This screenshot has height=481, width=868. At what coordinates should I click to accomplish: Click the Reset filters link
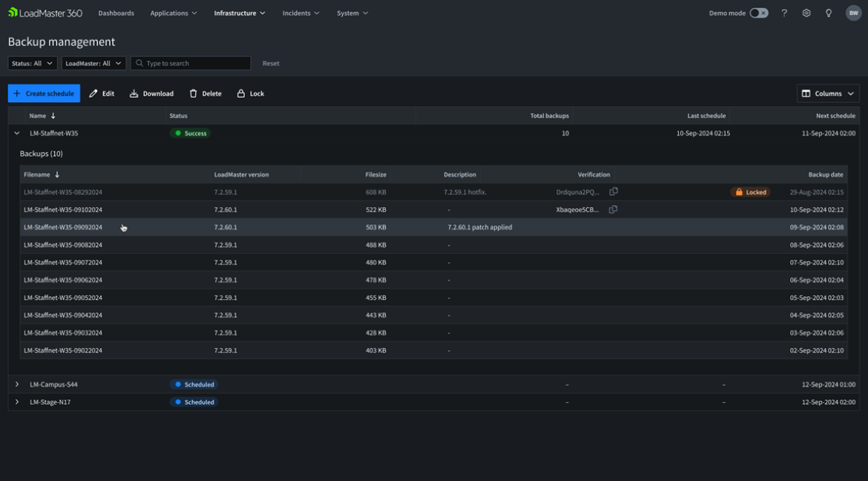pyautogui.click(x=271, y=64)
